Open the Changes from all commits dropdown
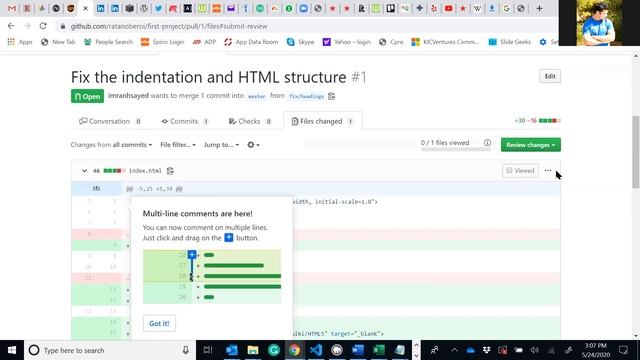This screenshot has height=360, width=640. click(111, 145)
